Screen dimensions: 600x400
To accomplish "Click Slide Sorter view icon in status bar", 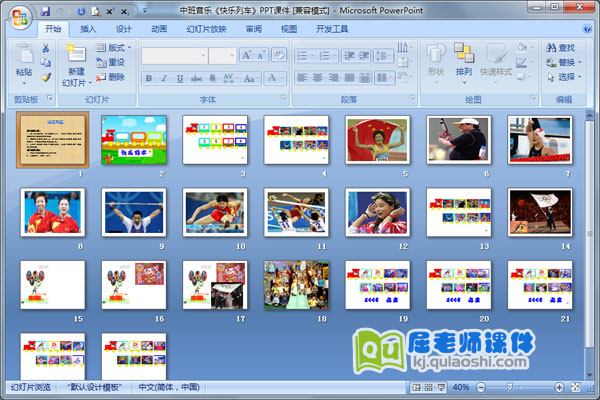I will pos(429,388).
